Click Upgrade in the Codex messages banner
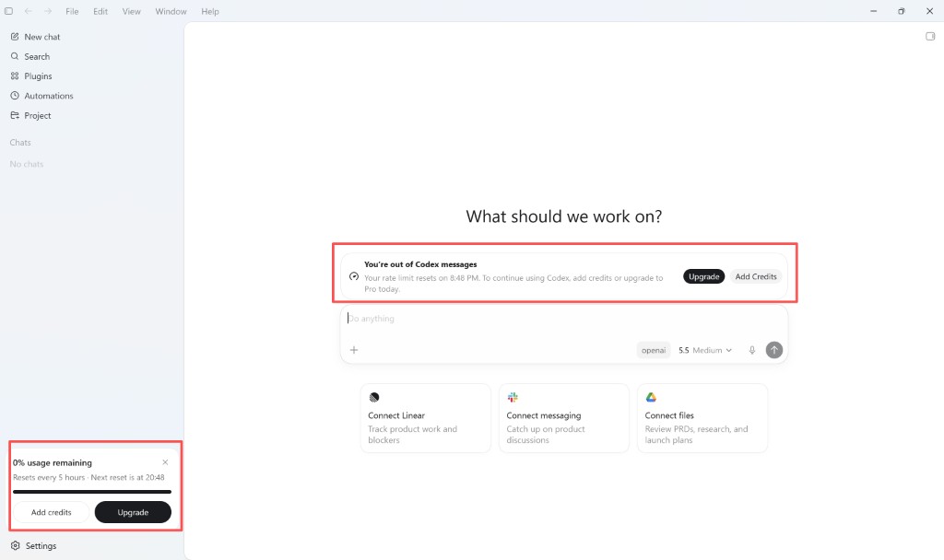The image size is (944, 560). [x=703, y=276]
